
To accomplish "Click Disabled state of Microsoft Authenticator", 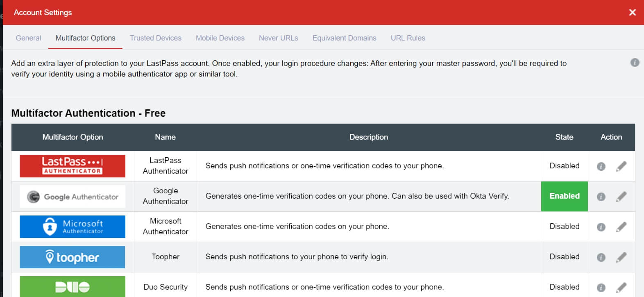I will tap(565, 227).
